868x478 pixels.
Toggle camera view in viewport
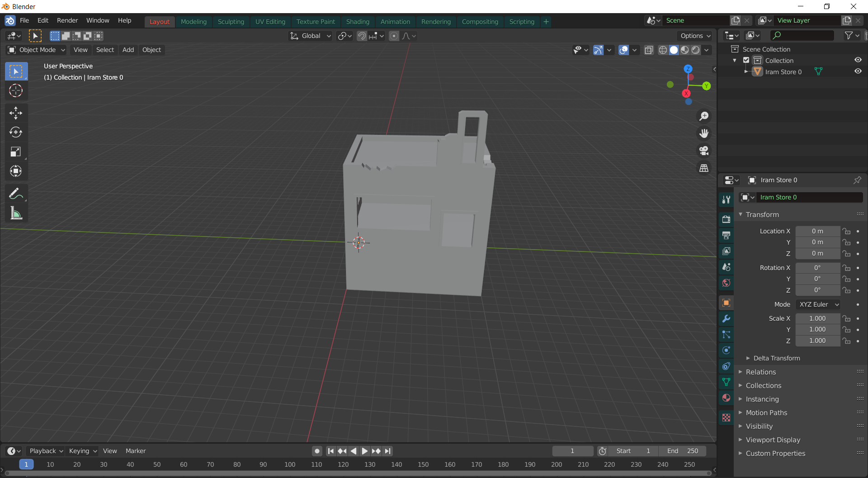click(x=704, y=151)
